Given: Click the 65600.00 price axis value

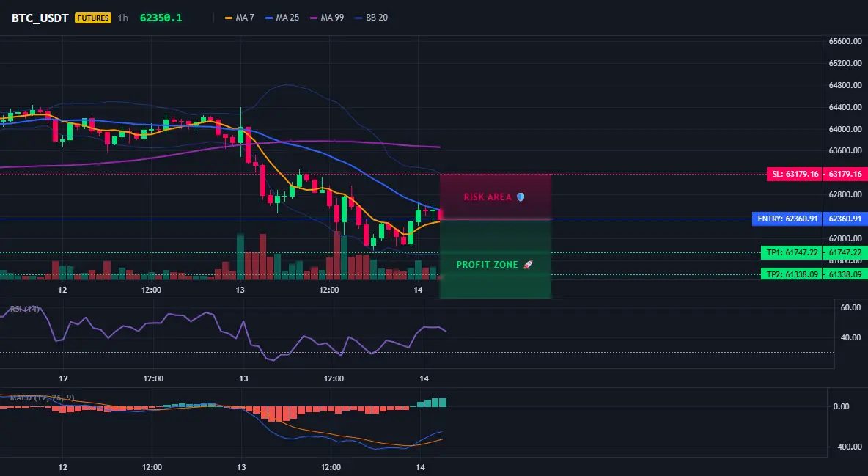Looking at the screenshot, I should point(845,42).
